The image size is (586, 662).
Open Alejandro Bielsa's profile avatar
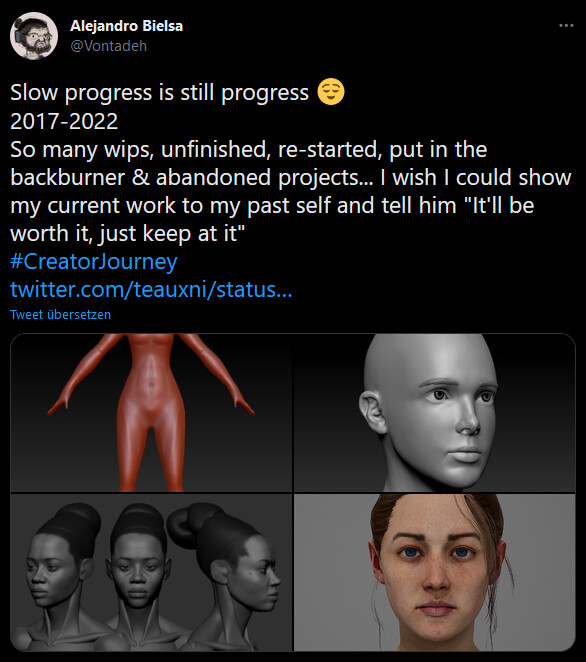pos(34,36)
